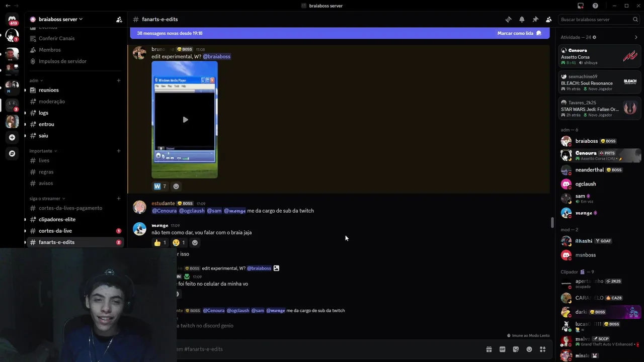
Task: Open emoji picker in message bar
Action: tap(529, 349)
